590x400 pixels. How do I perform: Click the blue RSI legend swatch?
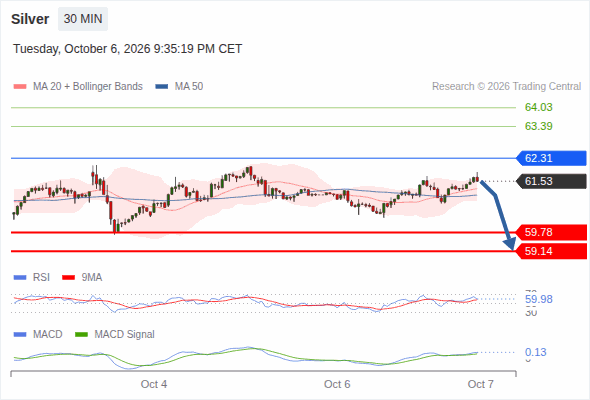(x=20, y=278)
